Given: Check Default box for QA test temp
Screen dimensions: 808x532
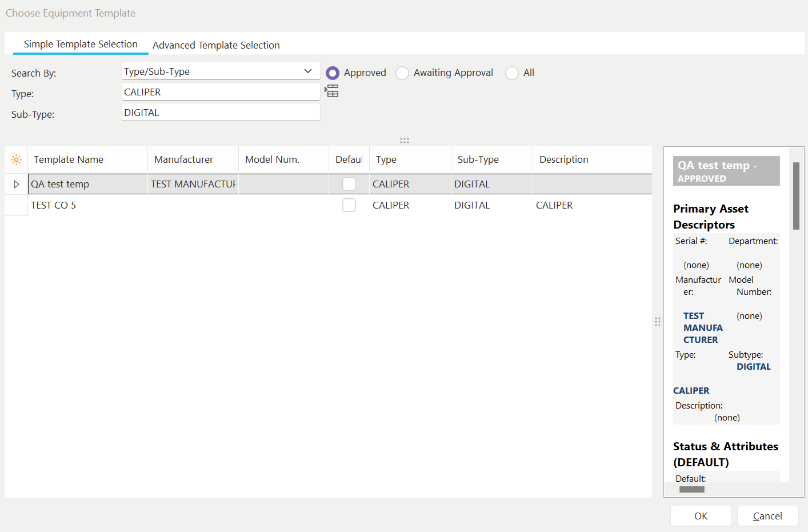Looking at the screenshot, I should click(349, 184).
